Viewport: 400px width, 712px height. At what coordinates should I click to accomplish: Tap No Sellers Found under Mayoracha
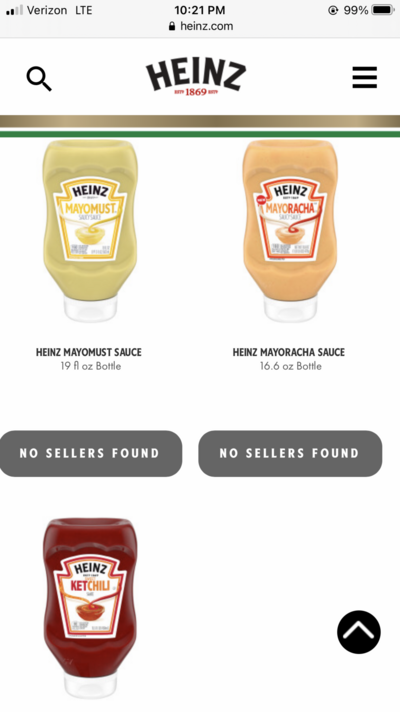click(x=290, y=453)
